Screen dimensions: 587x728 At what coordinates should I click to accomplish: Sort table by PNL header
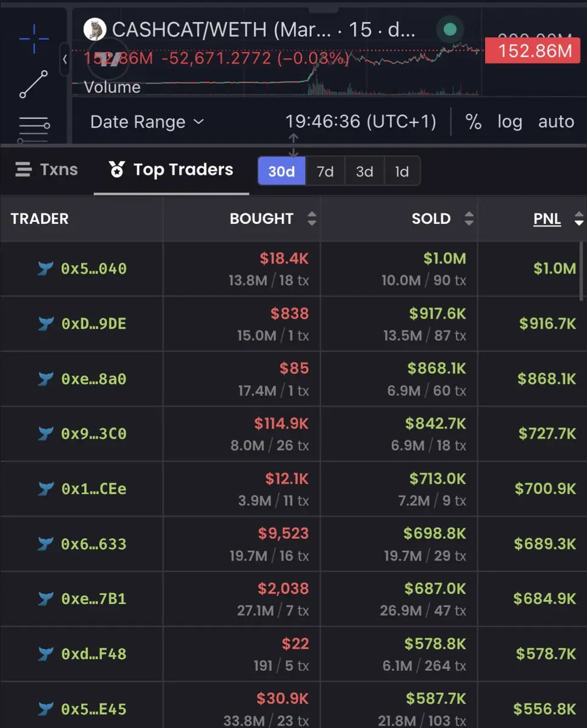547,219
